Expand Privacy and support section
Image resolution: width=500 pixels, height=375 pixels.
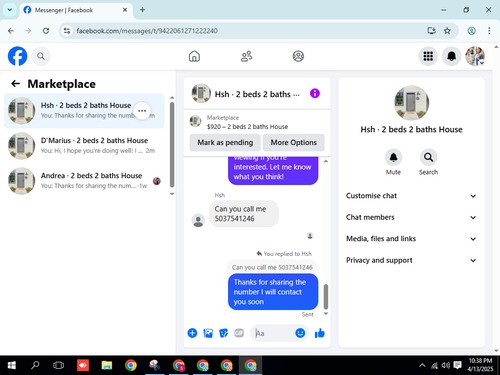coord(411,260)
